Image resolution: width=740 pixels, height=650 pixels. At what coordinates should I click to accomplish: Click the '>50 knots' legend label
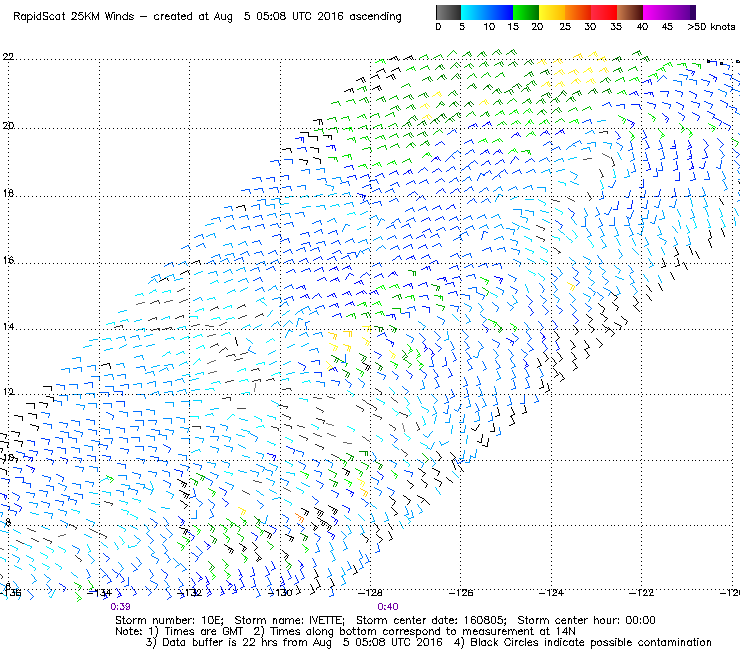pos(711,27)
